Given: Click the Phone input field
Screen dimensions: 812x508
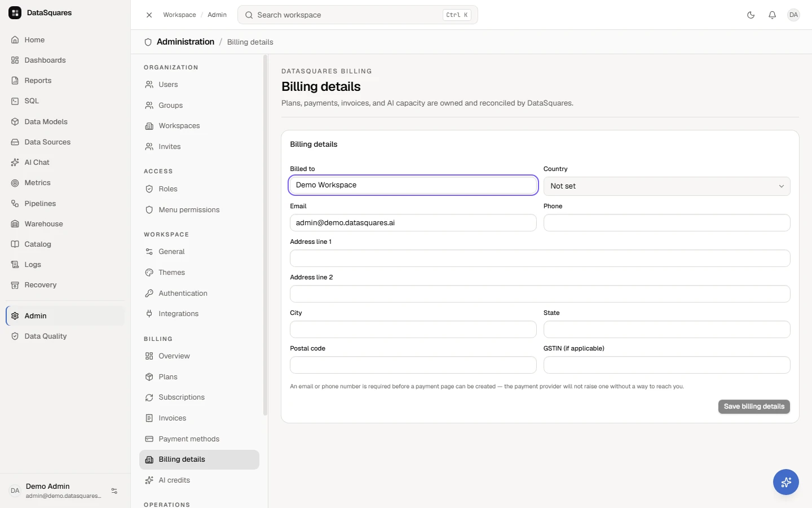Looking at the screenshot, I should [667, 223].
